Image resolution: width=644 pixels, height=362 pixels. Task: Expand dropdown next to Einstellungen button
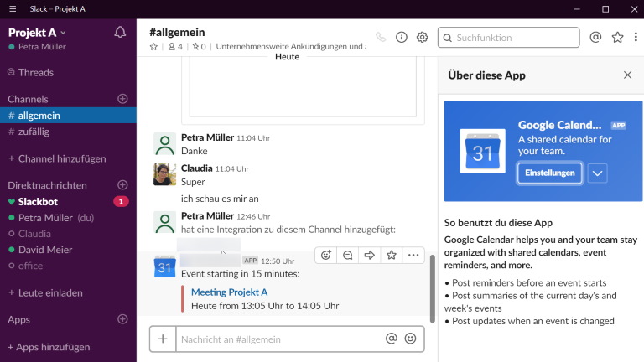597,173
